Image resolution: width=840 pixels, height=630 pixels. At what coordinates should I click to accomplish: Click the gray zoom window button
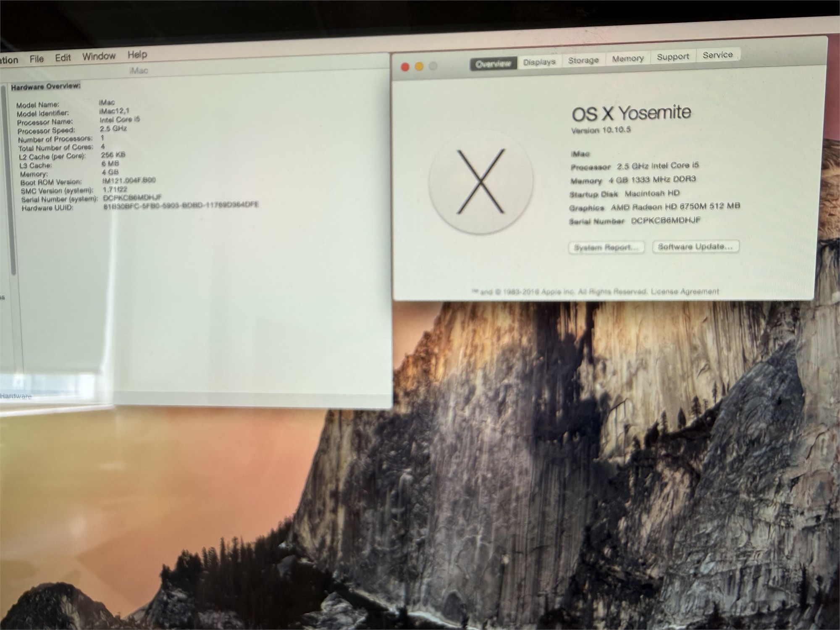433,66
